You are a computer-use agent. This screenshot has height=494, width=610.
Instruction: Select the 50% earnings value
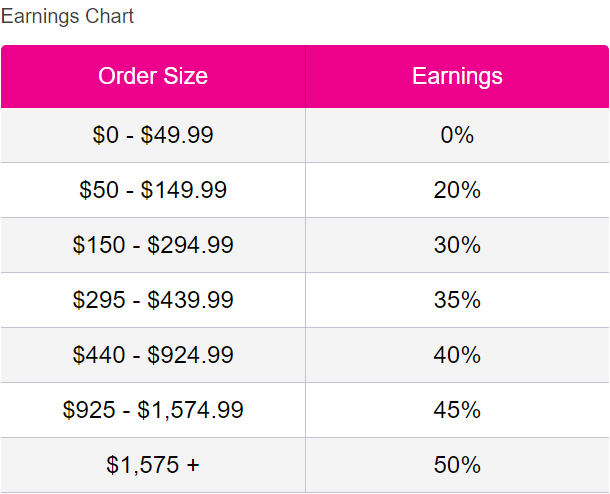tap(457, 465)
